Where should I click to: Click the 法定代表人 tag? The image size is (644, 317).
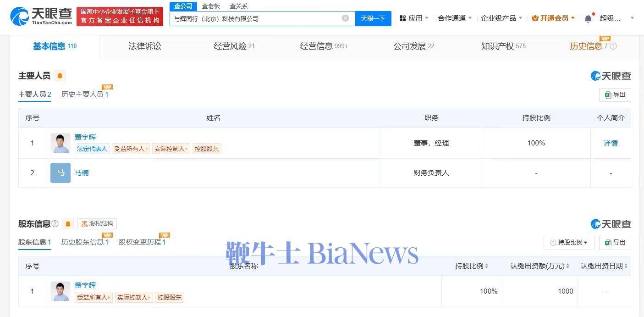coord(92,149)
